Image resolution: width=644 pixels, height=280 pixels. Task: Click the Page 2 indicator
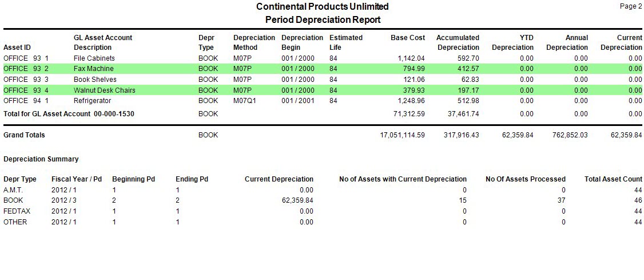(631, 6)
